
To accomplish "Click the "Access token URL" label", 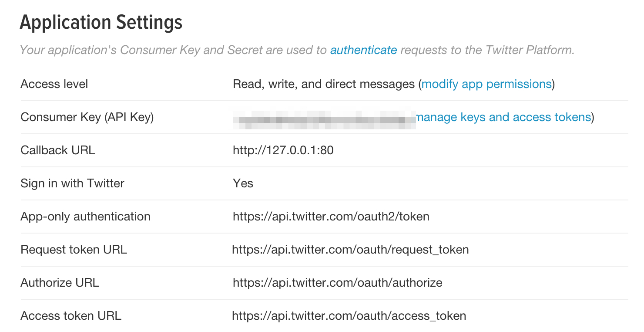I will tap(71, 316).
